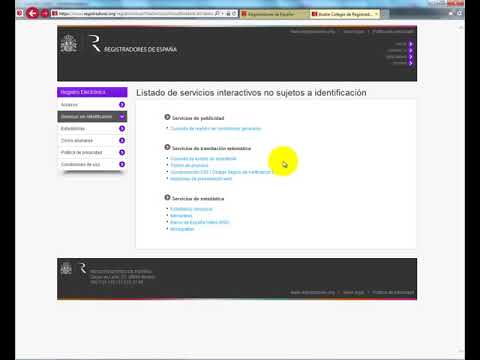
Task: Switch to the Ilustre Colegio de Registradores tab
Action: coord(342,14)
